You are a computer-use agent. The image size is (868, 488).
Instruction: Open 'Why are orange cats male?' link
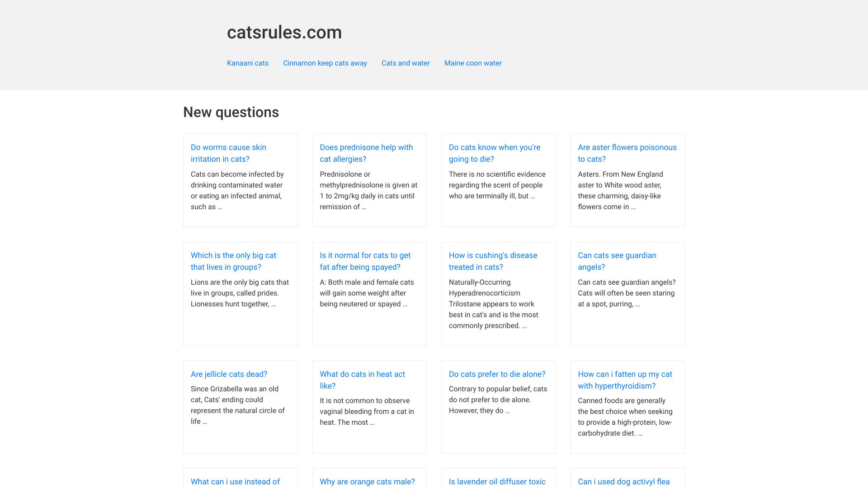pos(367,482)
